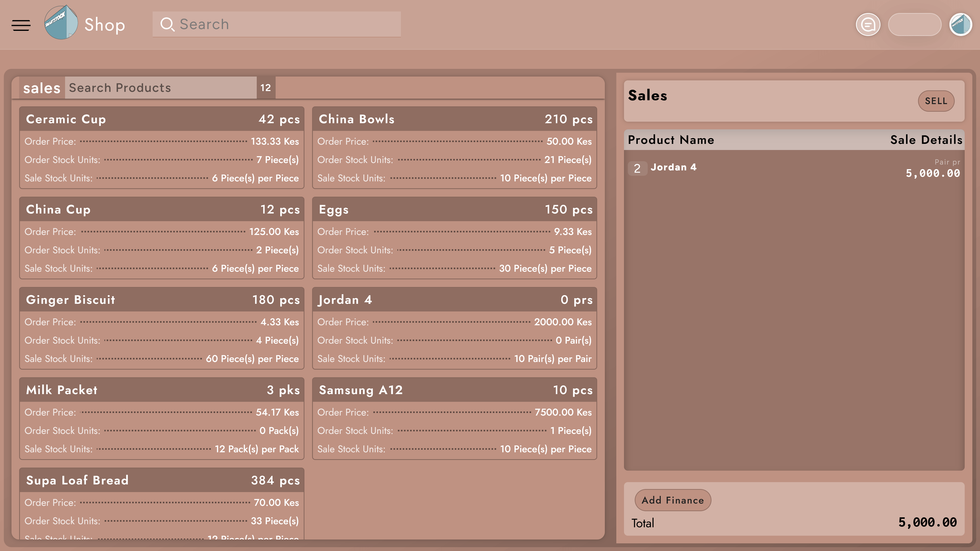Screen dimensions: 980x551
Task: Open the hamburger menu
Action: tap(21, 25)
